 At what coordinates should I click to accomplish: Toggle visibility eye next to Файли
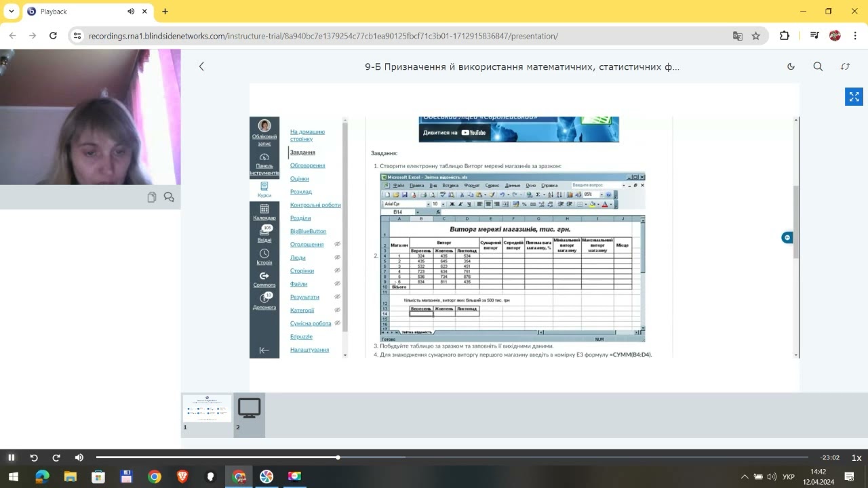click(x=337, y=284)
